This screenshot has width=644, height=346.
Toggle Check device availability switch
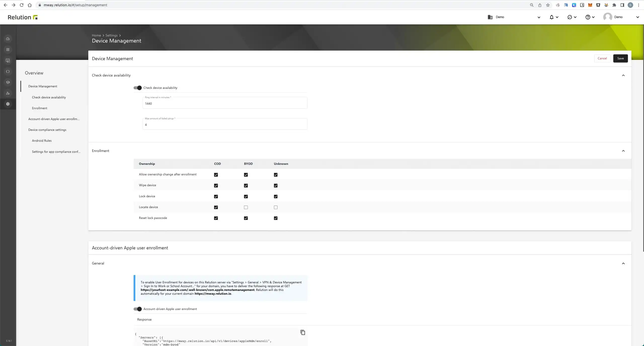(138, 88)
